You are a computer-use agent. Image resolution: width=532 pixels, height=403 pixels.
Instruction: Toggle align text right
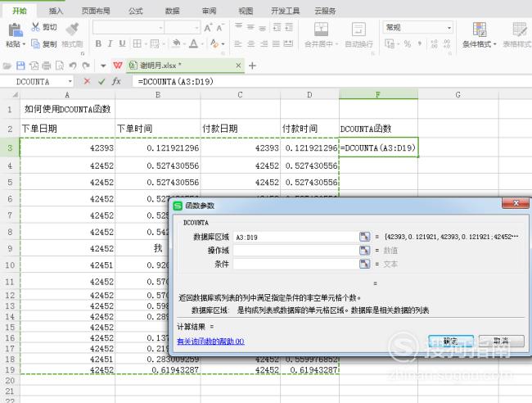(x=264, y=43)
